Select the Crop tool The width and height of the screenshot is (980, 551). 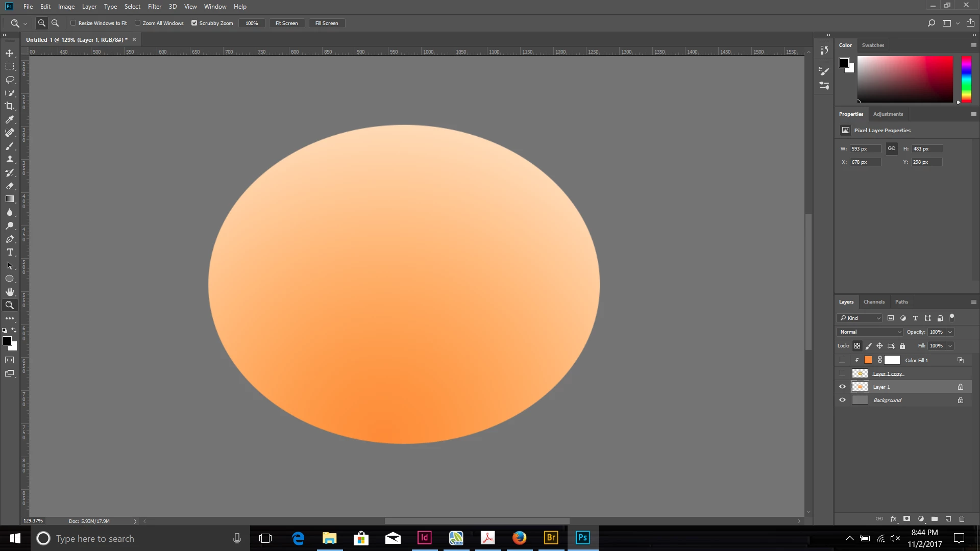[10, 106]
